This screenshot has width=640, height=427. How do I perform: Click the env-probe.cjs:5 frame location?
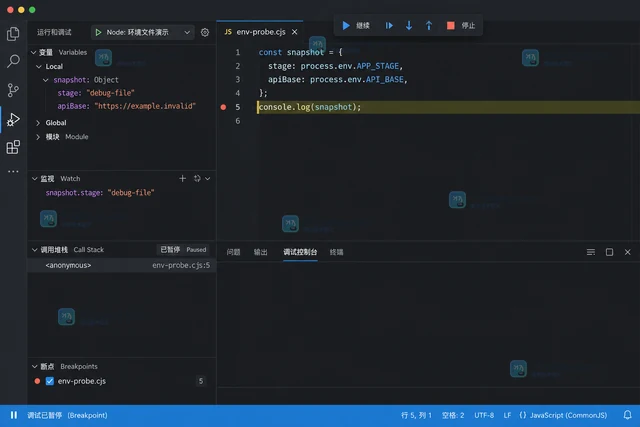point(181,265)
